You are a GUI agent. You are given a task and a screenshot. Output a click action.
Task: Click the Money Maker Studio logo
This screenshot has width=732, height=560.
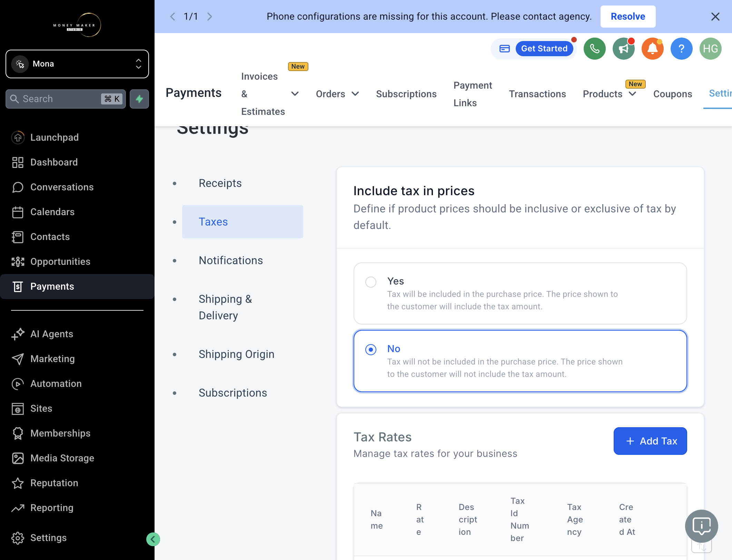point(77,25)
